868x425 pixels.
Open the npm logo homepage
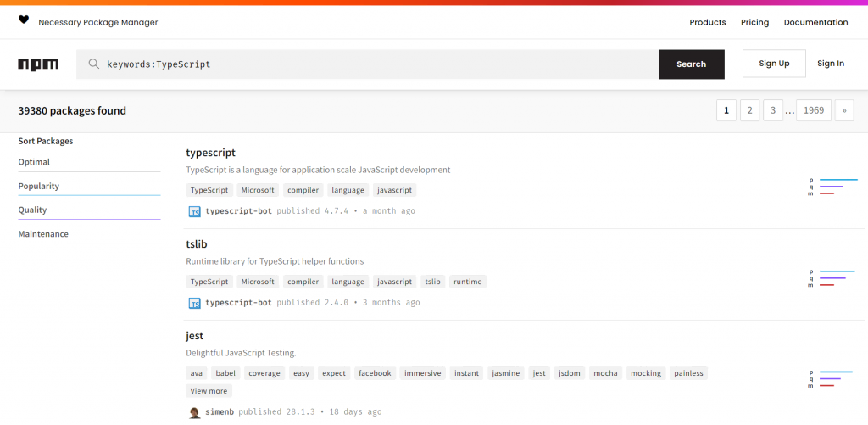pos(38,64)
